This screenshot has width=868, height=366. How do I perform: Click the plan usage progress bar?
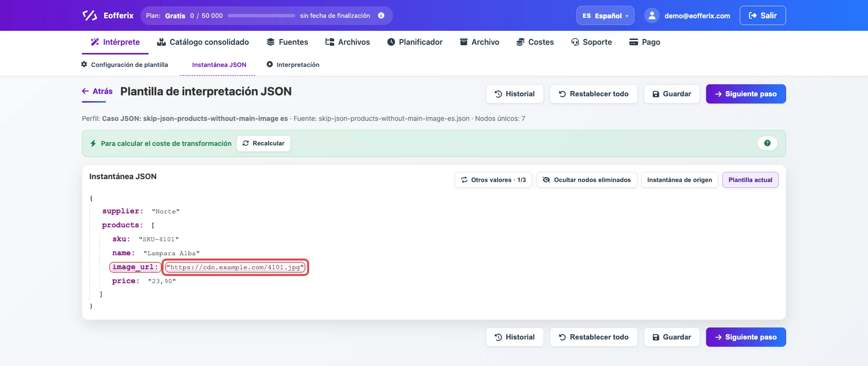point(261,15)
